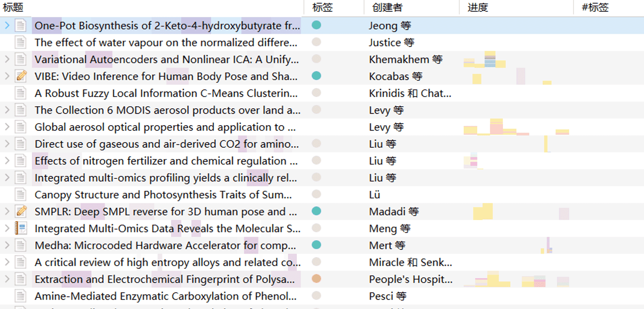
Task: Click teal tag dot on Jeong row
Action: pos(316,25)
